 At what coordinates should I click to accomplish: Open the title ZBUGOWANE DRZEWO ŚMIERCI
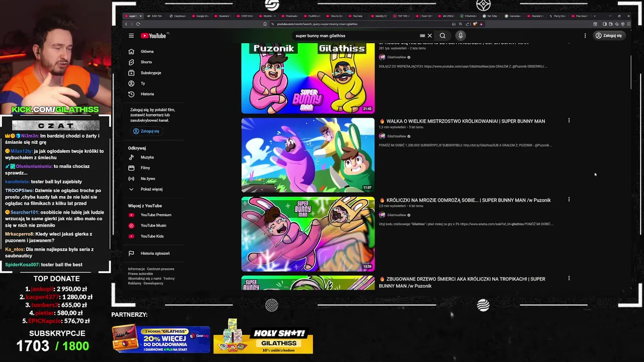[x=462, y=283]
